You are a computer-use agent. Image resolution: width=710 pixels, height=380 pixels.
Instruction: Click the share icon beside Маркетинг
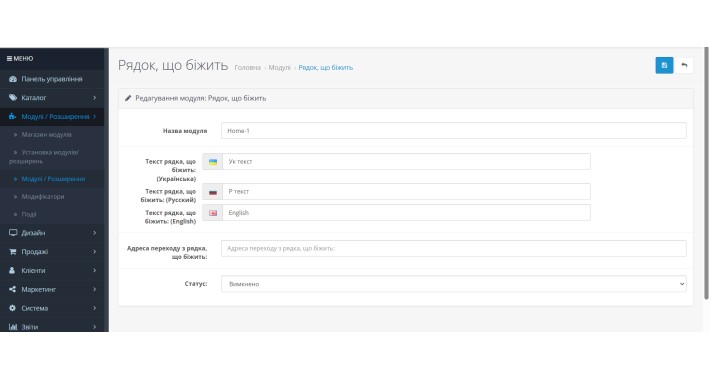tap(13, 289)
